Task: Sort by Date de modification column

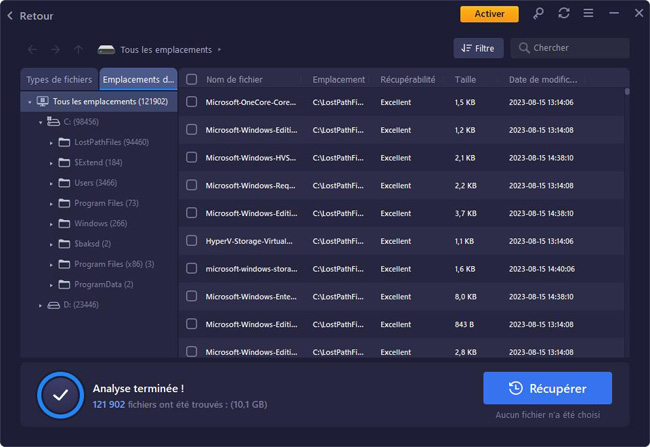Action: [x=543, y=80]
